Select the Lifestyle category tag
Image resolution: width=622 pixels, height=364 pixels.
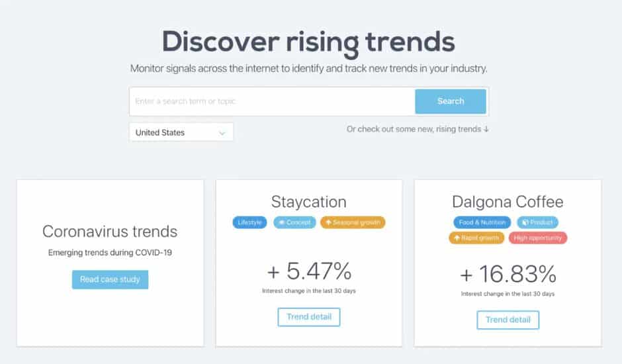point(249,222)
